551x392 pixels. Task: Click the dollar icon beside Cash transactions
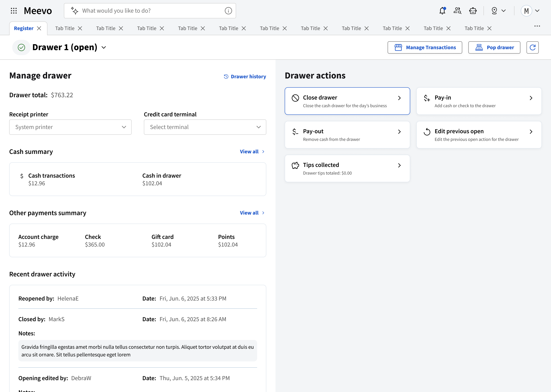(x=22, y=176)
